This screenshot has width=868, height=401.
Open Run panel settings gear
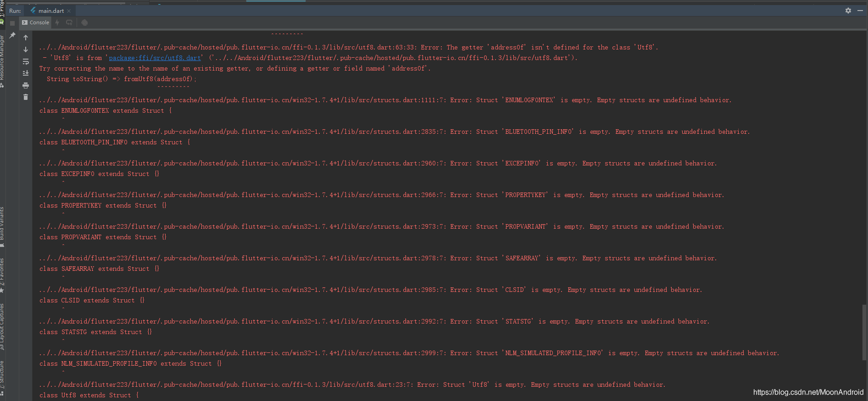[848, 11]
